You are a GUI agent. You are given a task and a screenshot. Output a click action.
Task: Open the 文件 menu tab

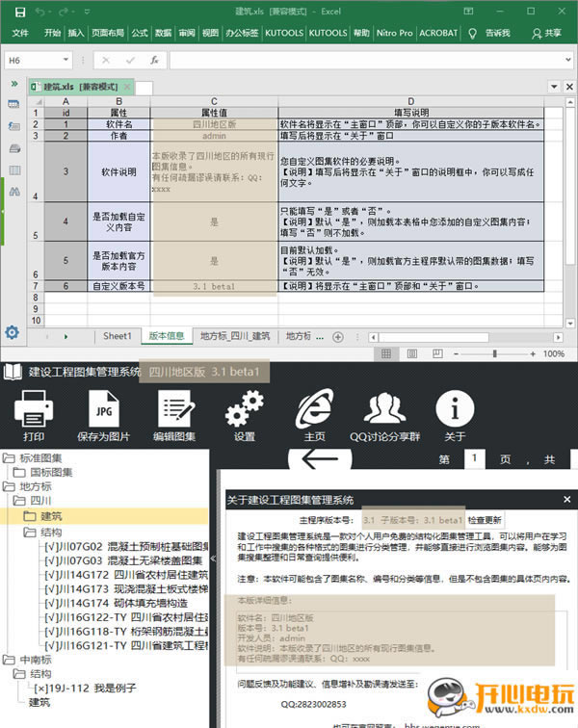point(20,33)
